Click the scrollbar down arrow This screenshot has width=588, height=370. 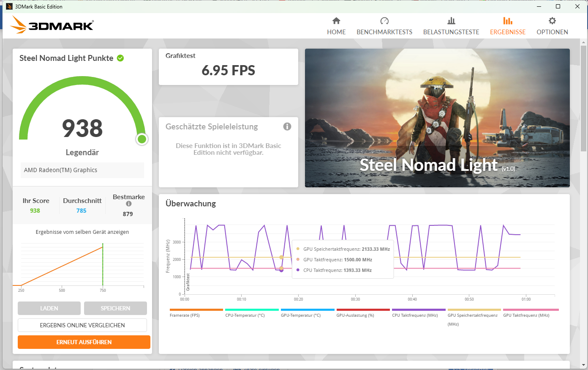584,365
